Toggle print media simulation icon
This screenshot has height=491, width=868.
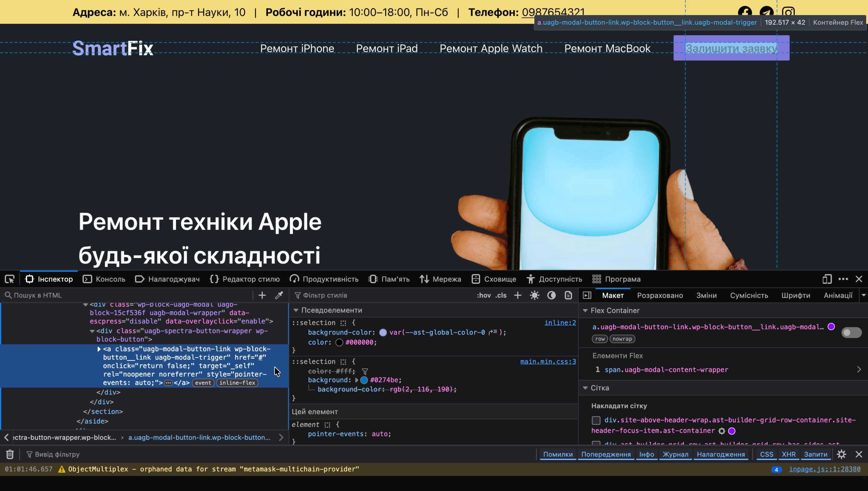tap(569, 295)
